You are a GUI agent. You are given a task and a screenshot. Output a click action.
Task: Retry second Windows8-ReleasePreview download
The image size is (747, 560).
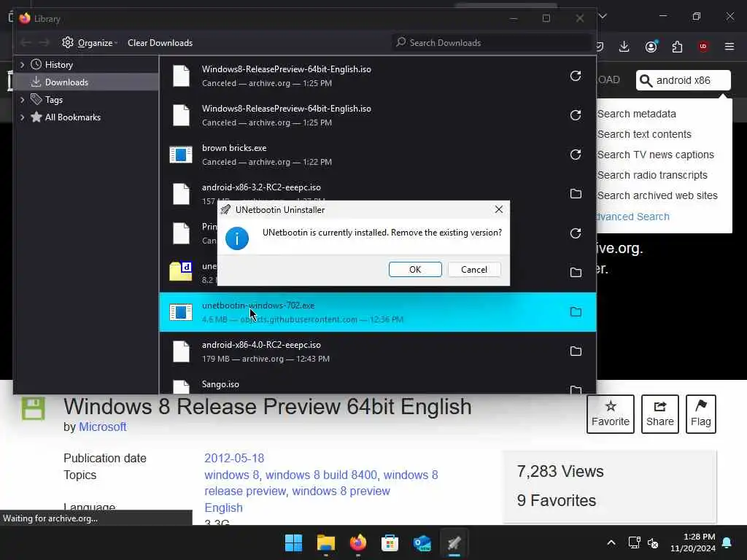pos(576,115)
